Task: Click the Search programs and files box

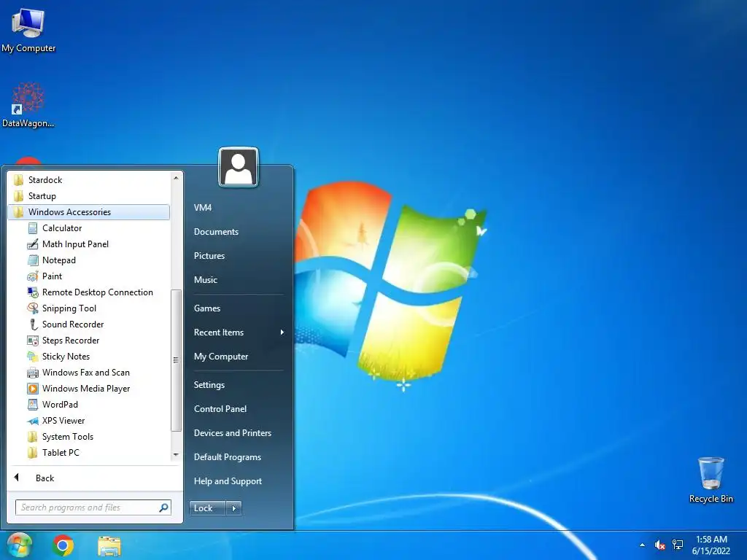Action: pyautogui.click(x=93, y=507)
